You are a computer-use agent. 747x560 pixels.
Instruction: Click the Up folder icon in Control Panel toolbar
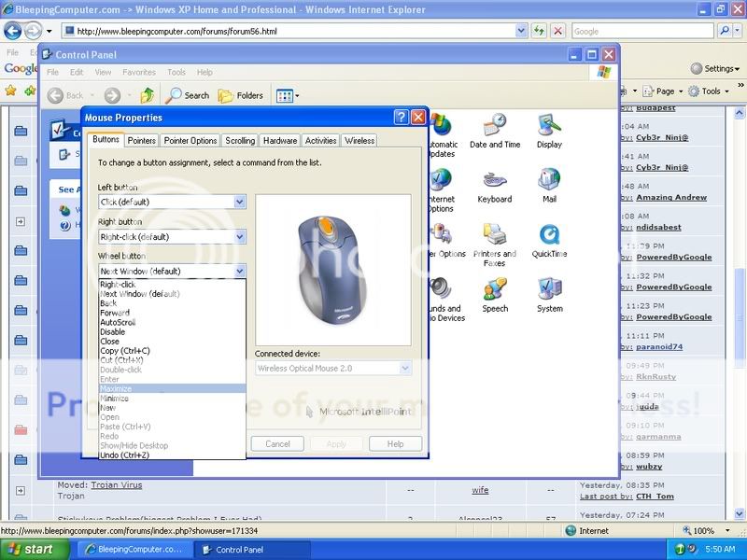[148, 95]
